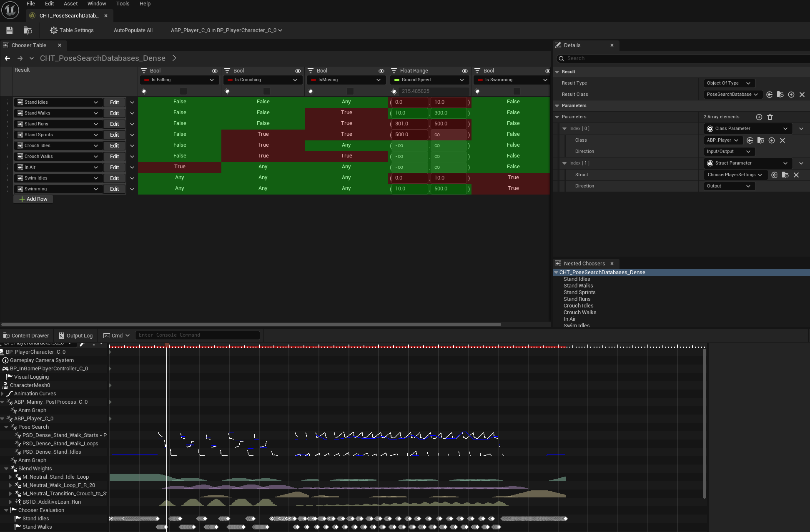Remove all Parameters array elements via trash
The width and height of the screenshot is (810, 532).
770,117
